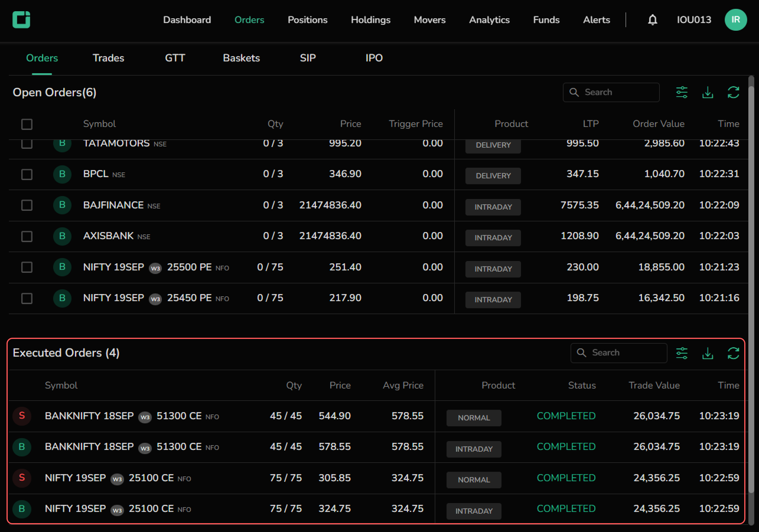Open Positions in top navigation
Screen dimensions: 759x532
(307, 20)
